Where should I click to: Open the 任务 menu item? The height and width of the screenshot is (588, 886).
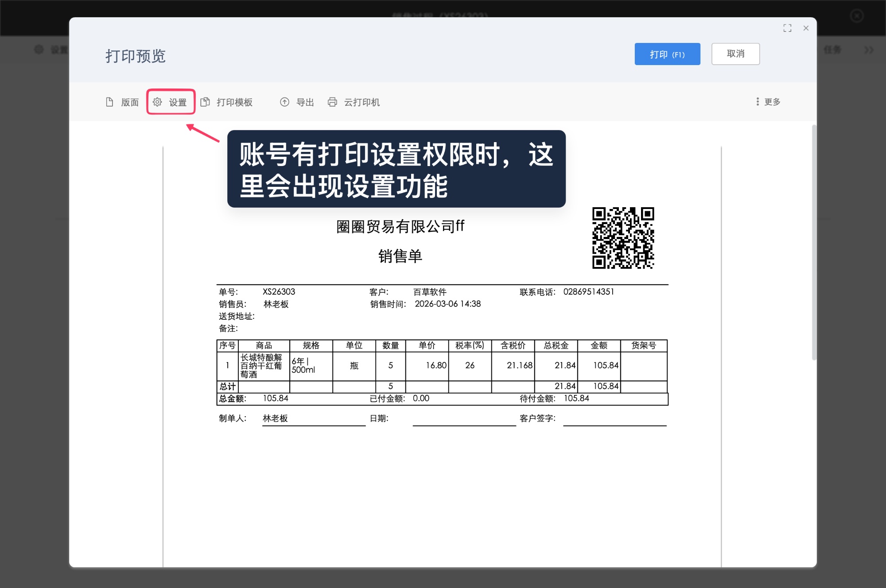click(833, 50)
